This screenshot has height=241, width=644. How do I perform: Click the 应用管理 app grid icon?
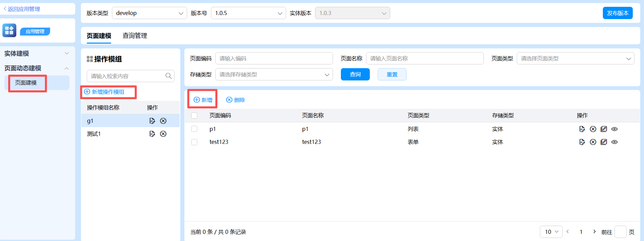(x=10, y=30)
